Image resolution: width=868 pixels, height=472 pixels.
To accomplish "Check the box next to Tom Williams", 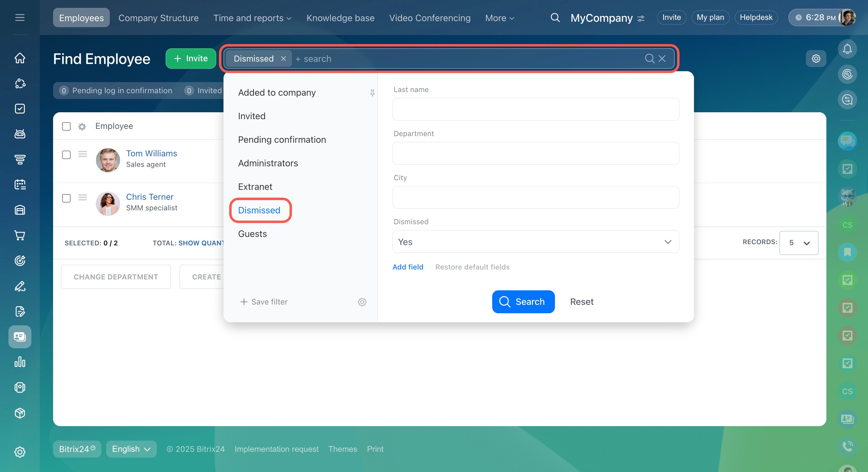I will [66, 155].
